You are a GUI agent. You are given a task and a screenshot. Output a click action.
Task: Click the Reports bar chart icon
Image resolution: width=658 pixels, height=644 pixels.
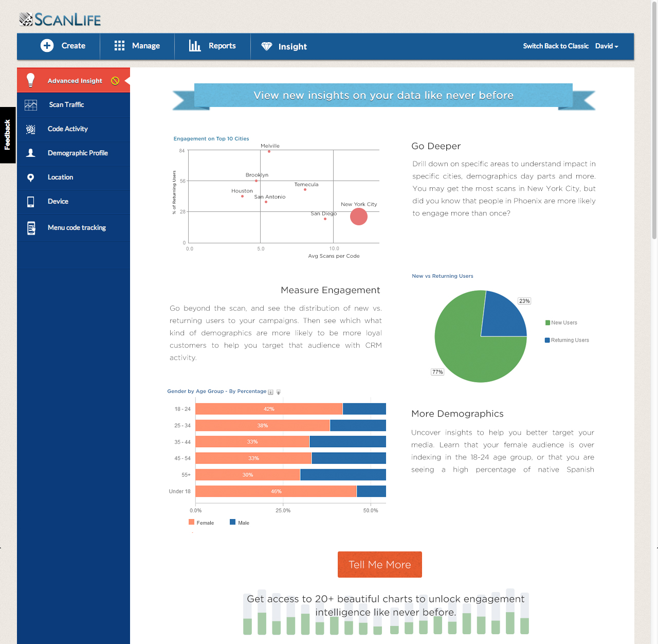[195, 46]
